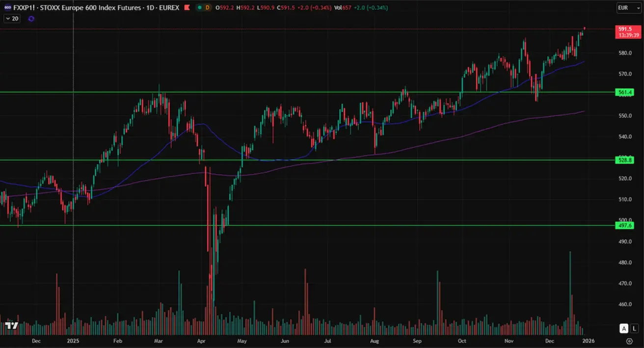Toggle auto scale with the A button

point(624,328)
